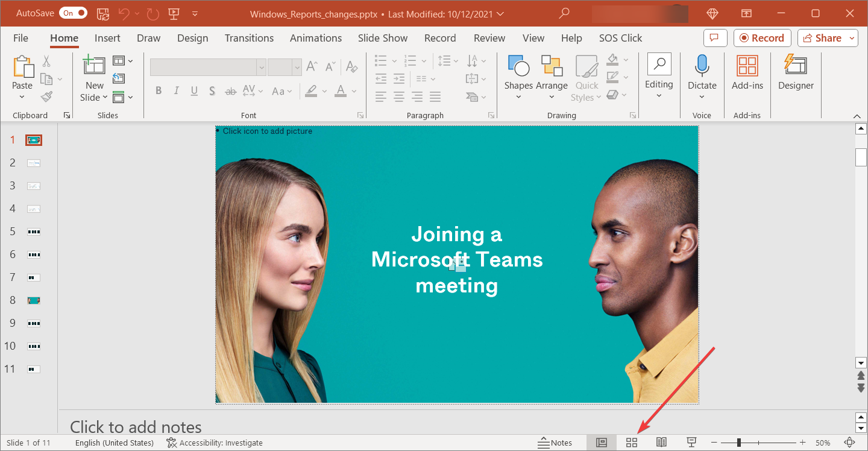Click the Cut scissors icon
The height and width of the screenshot is (451, 868).
click(x=46, y=61)
